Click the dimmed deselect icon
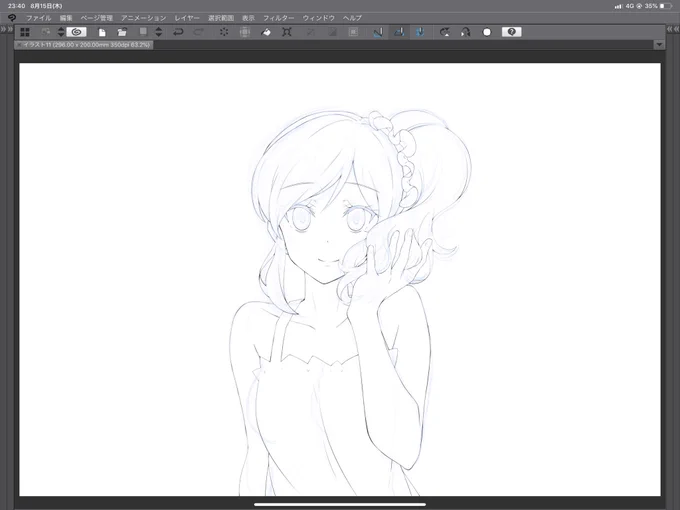This screenshot has height=510, width=680. (311, 32)
